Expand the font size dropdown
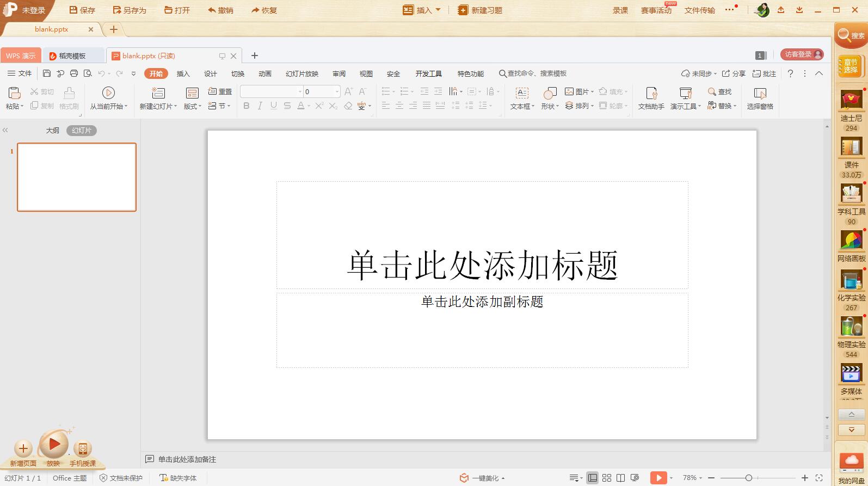868x486 pixels. click(x=337, y=91)
